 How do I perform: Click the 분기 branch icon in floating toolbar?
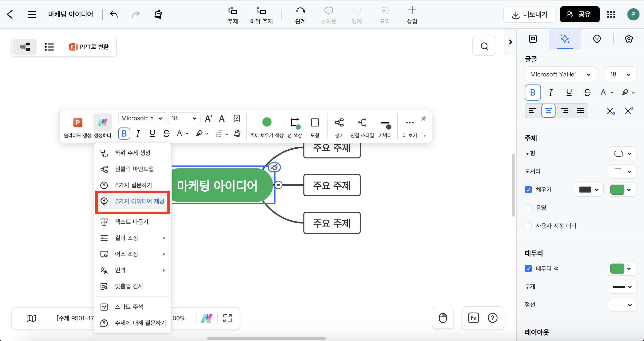pyautogui.click(x=339, y=123)
